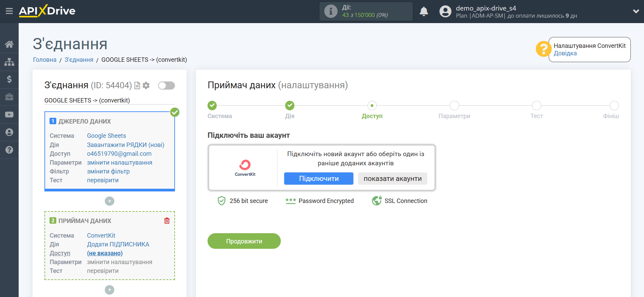
Task: Expand the account dropdown chevron
Action: 636,11
